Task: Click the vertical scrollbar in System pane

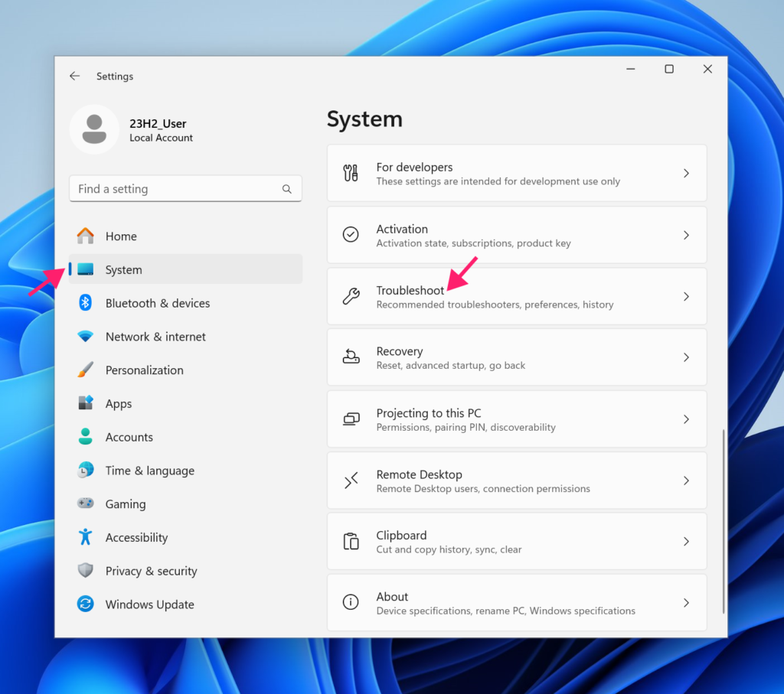Action: pos(723,520)
